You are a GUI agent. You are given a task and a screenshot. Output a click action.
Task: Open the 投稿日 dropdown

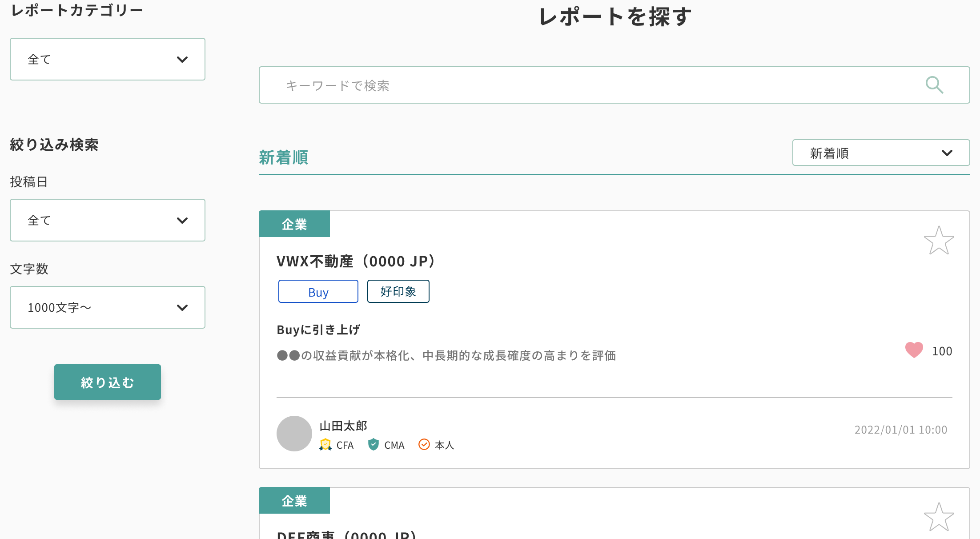pyautogui.click(x=108, y=220)
